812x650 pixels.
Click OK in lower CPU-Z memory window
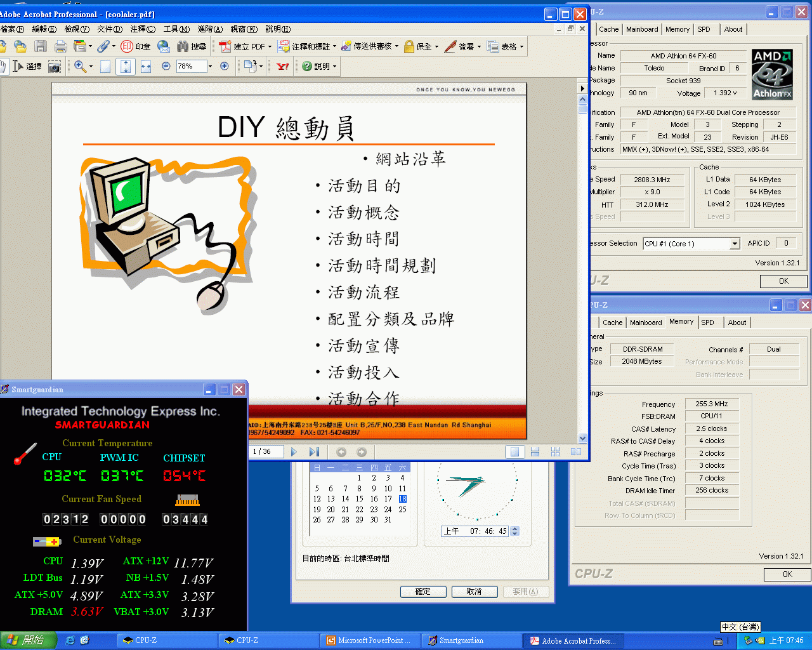787,574
